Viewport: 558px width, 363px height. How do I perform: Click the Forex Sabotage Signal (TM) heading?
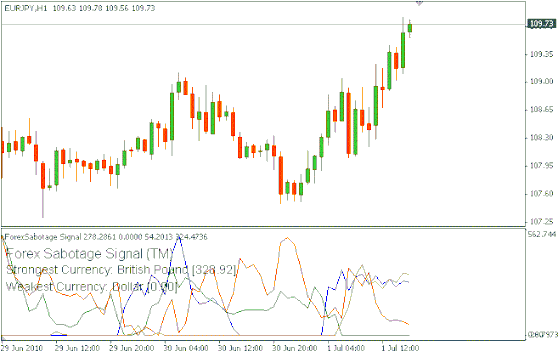click(89, 254)
